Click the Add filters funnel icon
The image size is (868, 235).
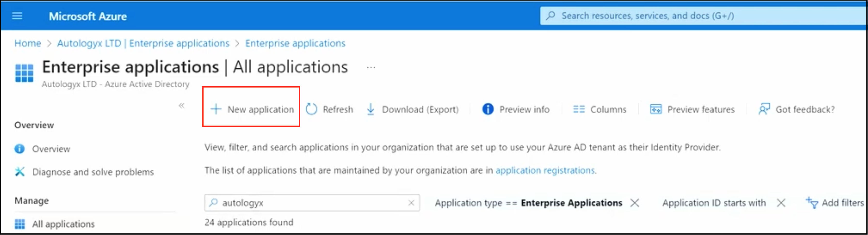[x=812, y=203]
